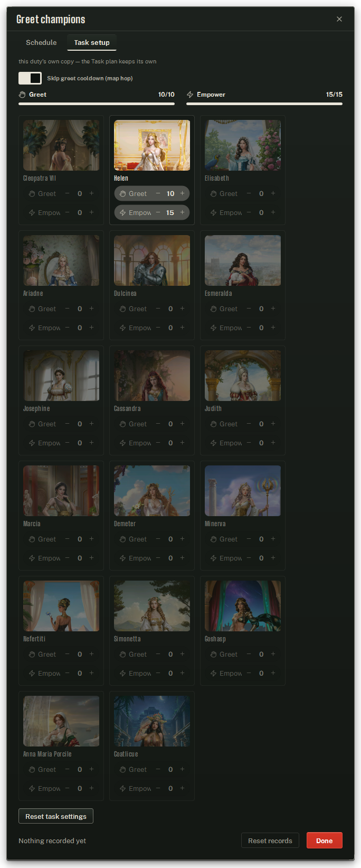Click the Greet header hand icon
361x868 pixels.
click(22, 95)
